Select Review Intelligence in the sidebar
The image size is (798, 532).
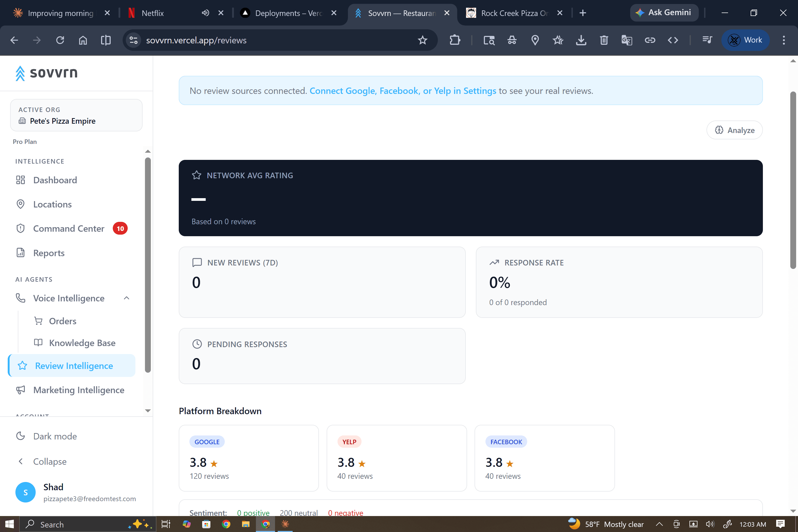[74, 365]
